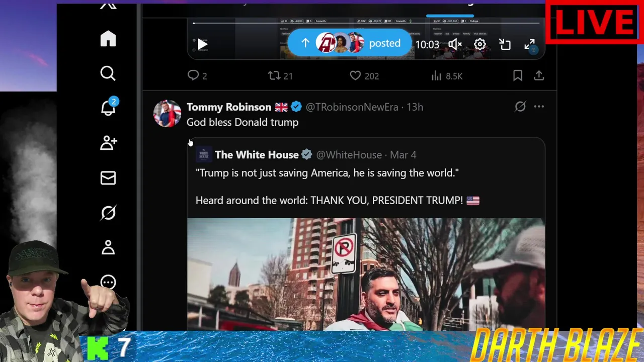The image size is (644, 362).
Task: Toggle video fullscreen mode
Action: click(530, 44)
